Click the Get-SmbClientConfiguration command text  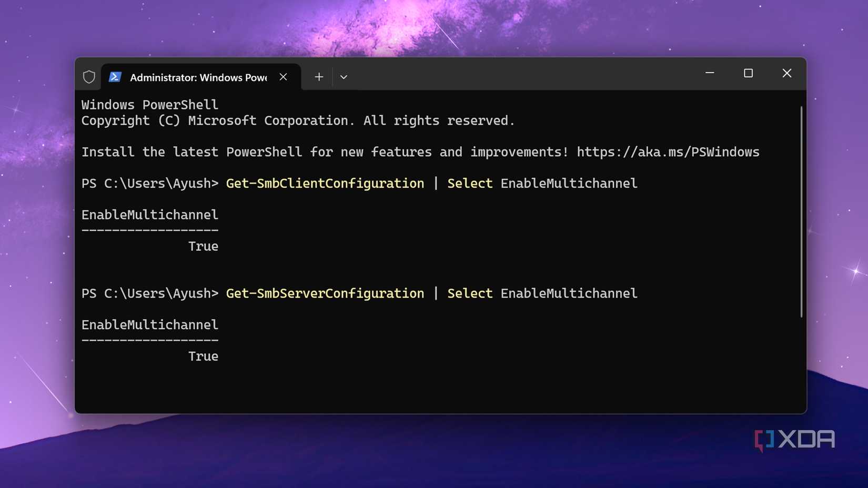coord(325,183)
